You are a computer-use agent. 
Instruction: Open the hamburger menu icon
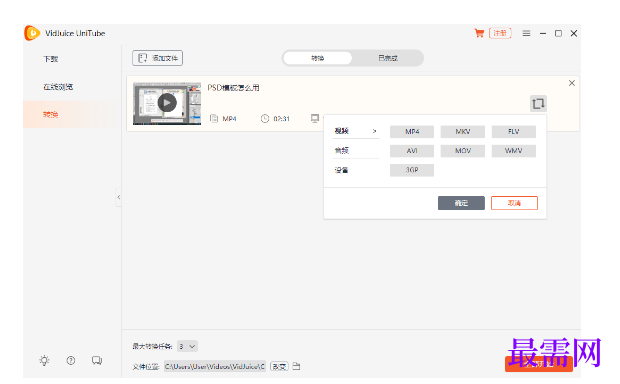[x=526, y=33]
